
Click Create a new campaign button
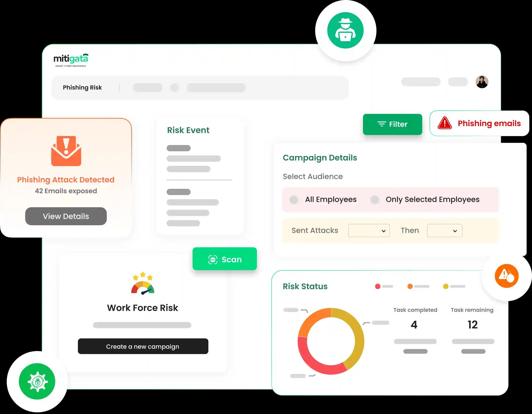tap(143, 346)
